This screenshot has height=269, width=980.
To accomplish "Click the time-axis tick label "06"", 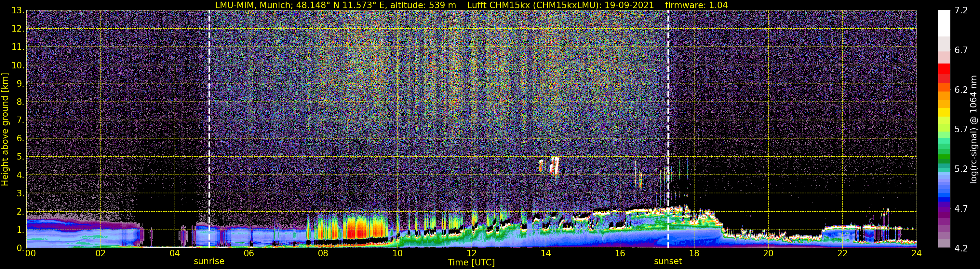I will pyautogui.click(x=249, y=254).
